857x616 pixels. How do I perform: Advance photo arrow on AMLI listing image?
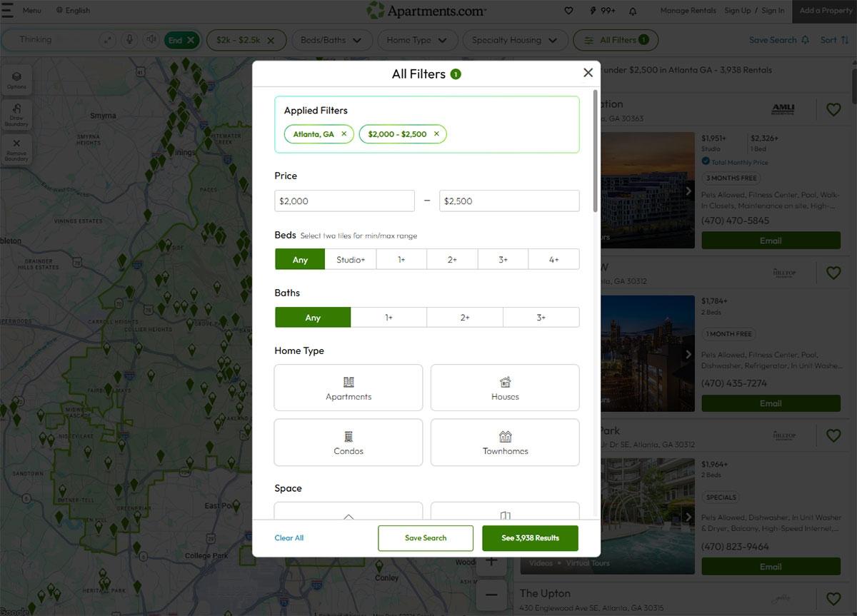click(x=688, y=191)
